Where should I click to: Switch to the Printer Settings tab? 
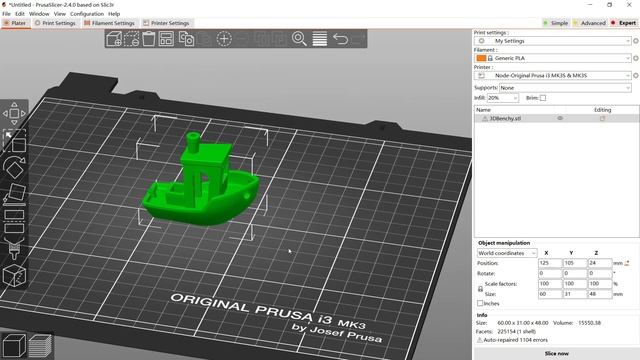pos(166,23)
